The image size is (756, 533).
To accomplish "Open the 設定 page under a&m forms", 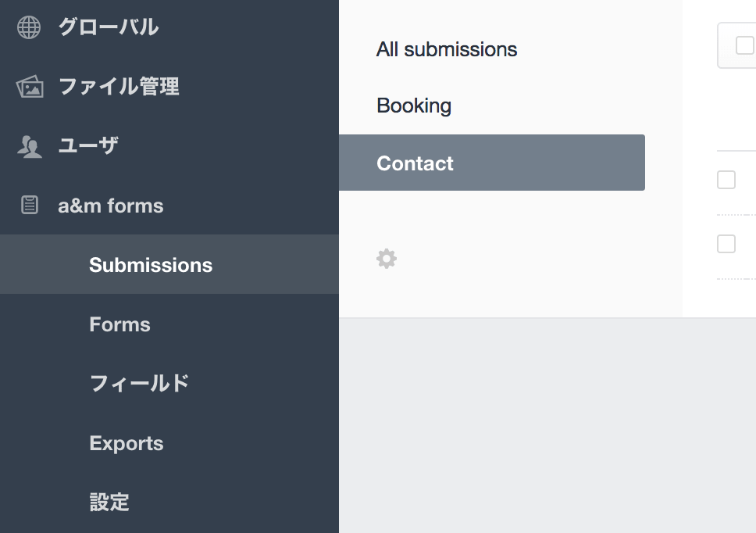I will pyautogui.click(x=109, y=502).
